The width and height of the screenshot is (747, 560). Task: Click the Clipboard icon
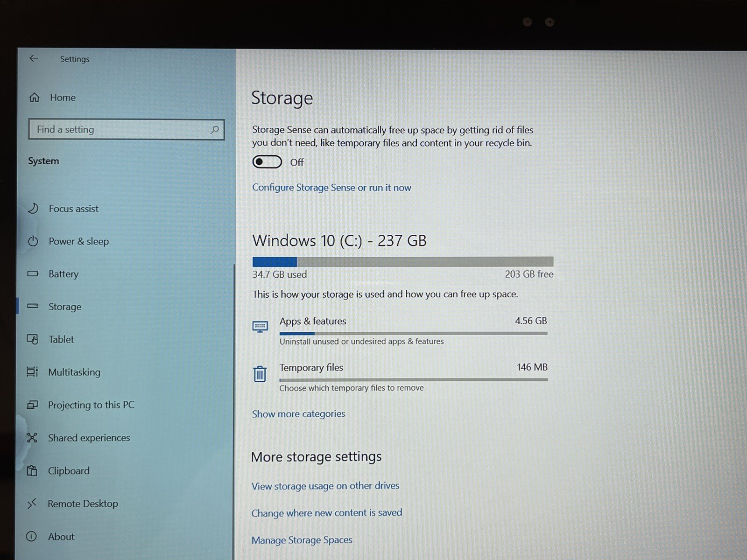[x=32, y=470]
